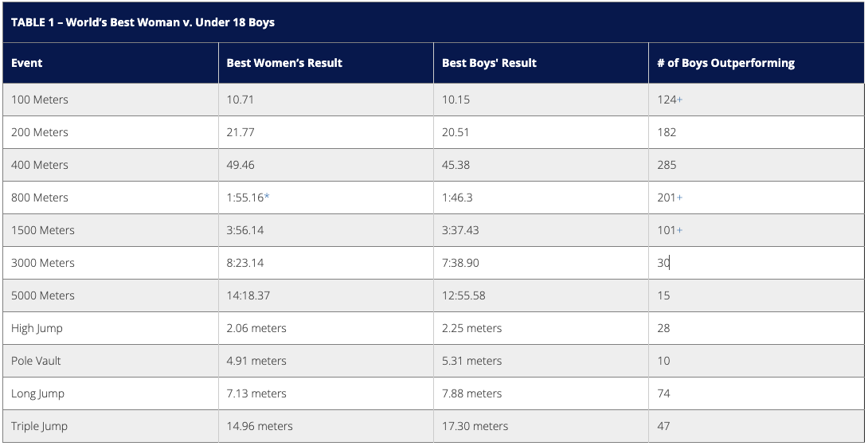Select the High Jump 2.06 meters cell
This screenshot has height=446, width=868.
point(256,328)
